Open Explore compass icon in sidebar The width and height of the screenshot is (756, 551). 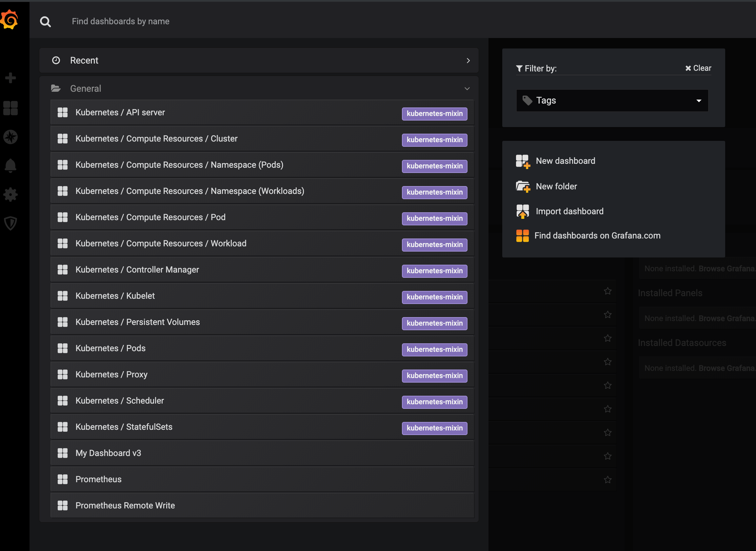pyautogui.click(x=10, y=137)
